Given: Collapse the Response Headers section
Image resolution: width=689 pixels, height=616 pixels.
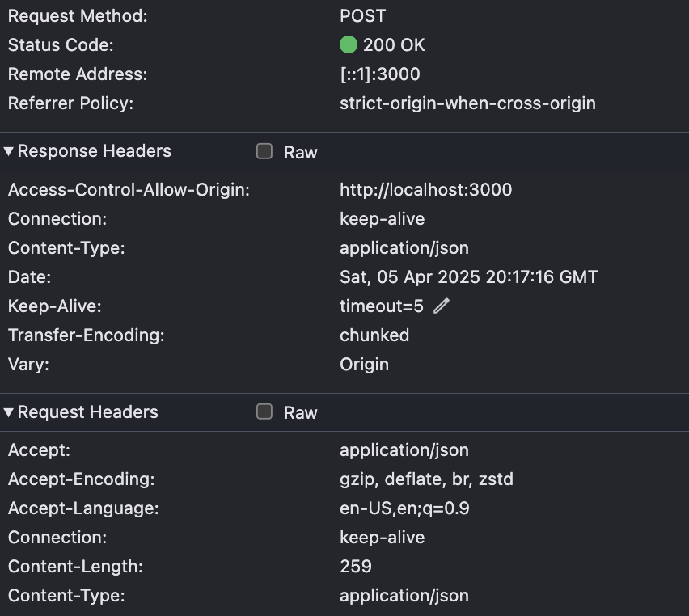Looking at the screenshot, I should (8, 151).
